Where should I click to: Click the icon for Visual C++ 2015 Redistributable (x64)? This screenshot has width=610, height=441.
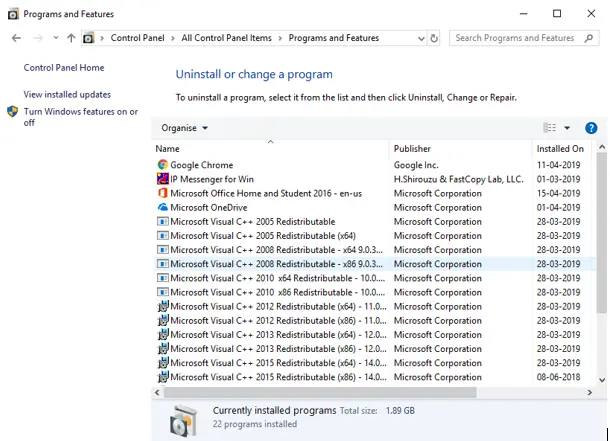(163, 363)
